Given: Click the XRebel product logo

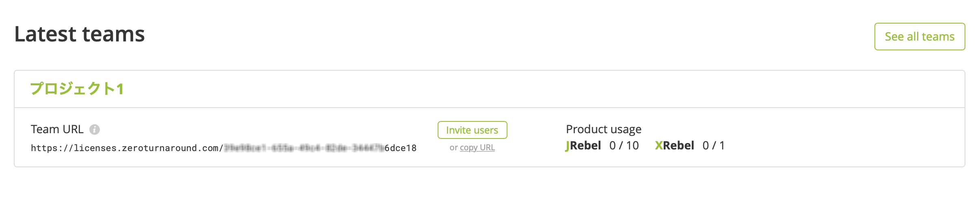Looking at the screenshot, I should pos(674,145).
